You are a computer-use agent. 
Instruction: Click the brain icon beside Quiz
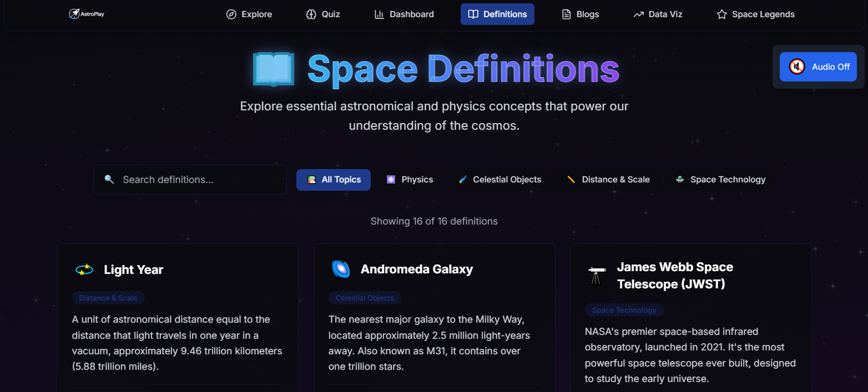311,14
